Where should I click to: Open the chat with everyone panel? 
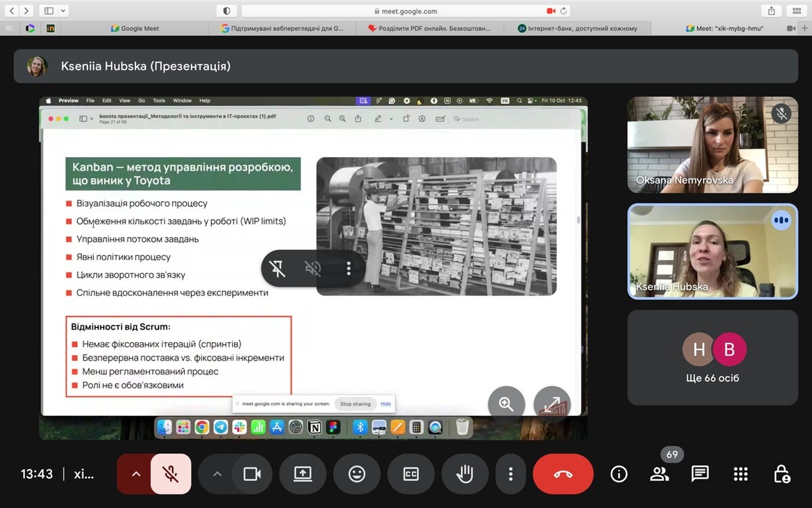(x=700, y=474)
